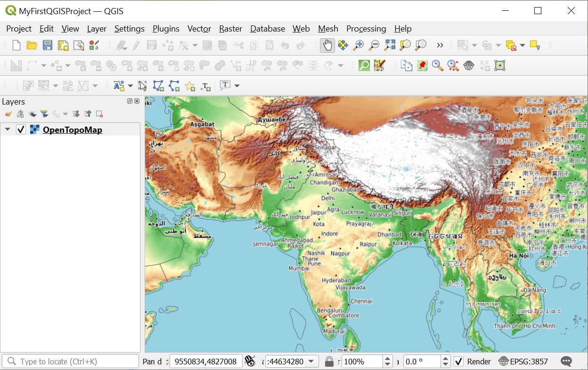Open the New Print Layout icon
The width and height of the screenshot is (588, 370).
click(x=63, y=45)
